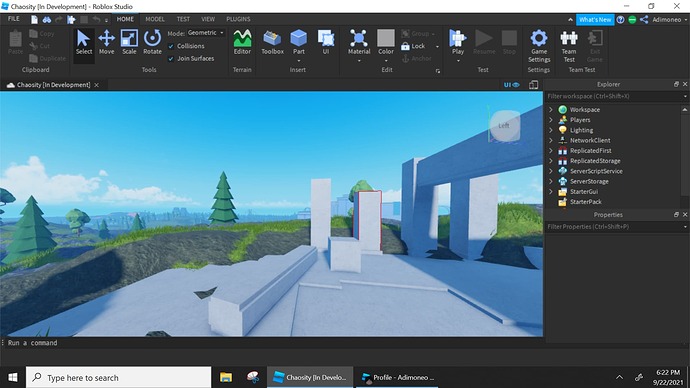This screenshot has width=690, height=388.
Task: Click the help question mark icon
Action: pos(620,19)
